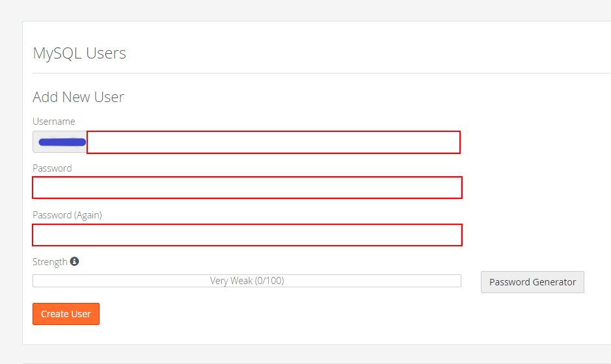Click the Password label above the first password field
This screenshot has width=611, height=364.
tap(52, 168)
